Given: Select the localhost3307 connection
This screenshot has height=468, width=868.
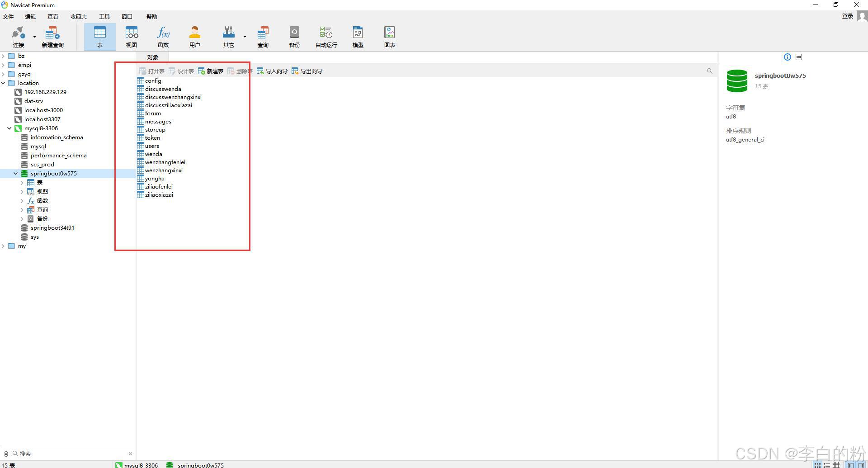Looking at the screenshot, I should 38,119.
